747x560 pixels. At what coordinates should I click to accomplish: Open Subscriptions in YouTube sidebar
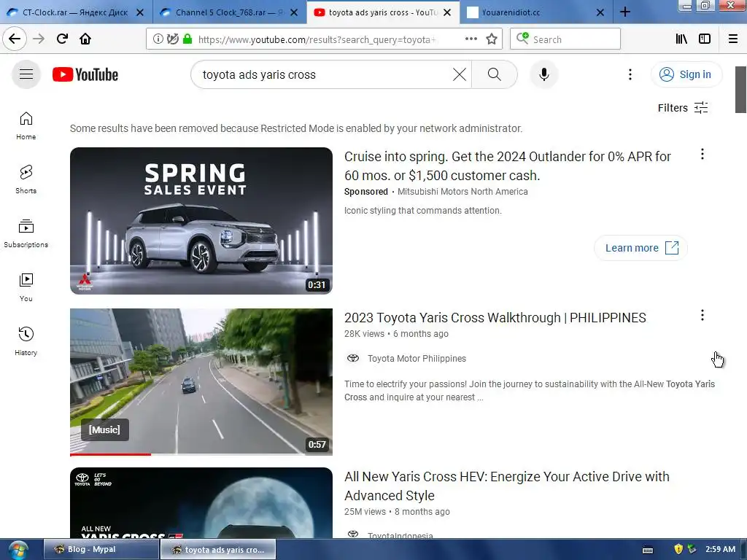pyautogui.click(x=26, y=233)
